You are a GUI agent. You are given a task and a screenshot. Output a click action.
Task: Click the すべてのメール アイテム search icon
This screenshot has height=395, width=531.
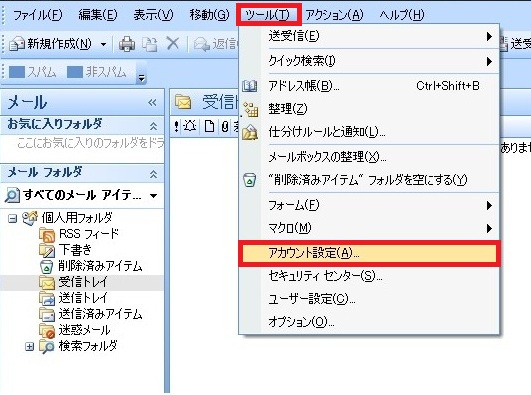pyautogui.click(x=12, y=195)
